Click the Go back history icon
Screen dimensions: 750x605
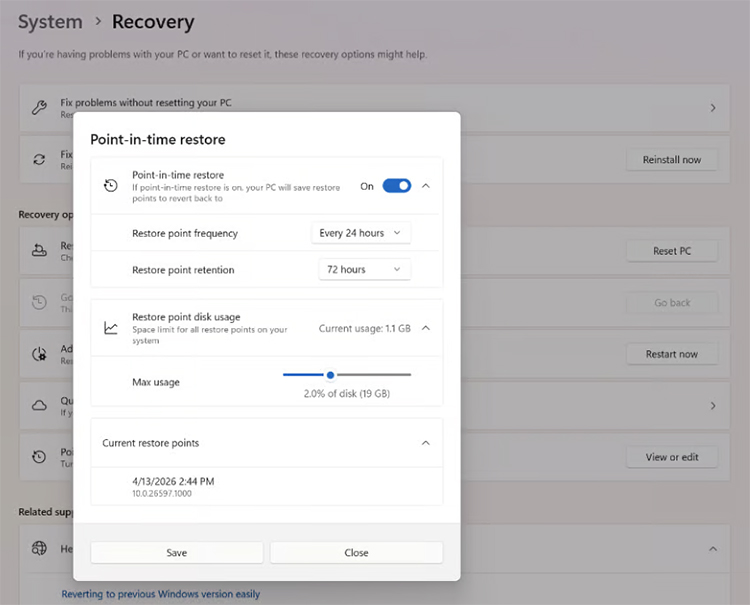pos(39,302)
